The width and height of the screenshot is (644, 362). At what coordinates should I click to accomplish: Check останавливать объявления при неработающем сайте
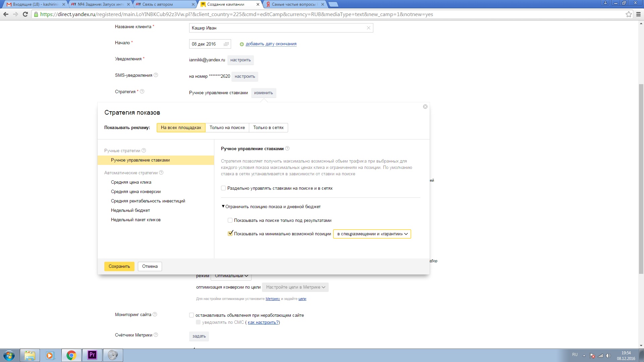point(192,315)
